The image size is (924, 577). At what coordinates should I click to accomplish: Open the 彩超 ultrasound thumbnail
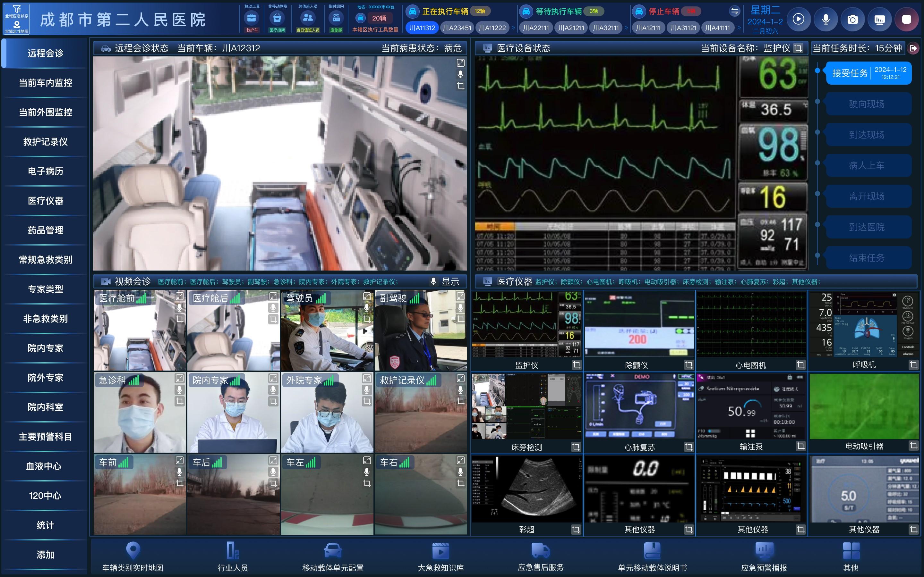526,489
